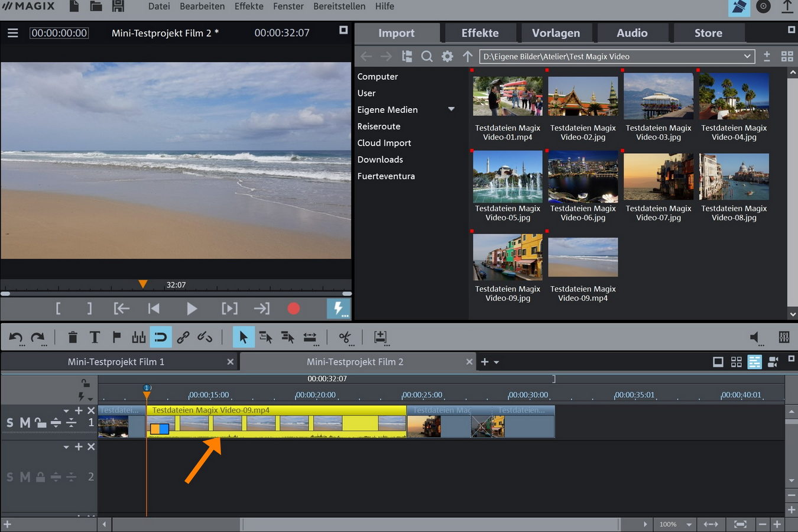Jump to range end
798x532 pixels.
coord(261,308)
